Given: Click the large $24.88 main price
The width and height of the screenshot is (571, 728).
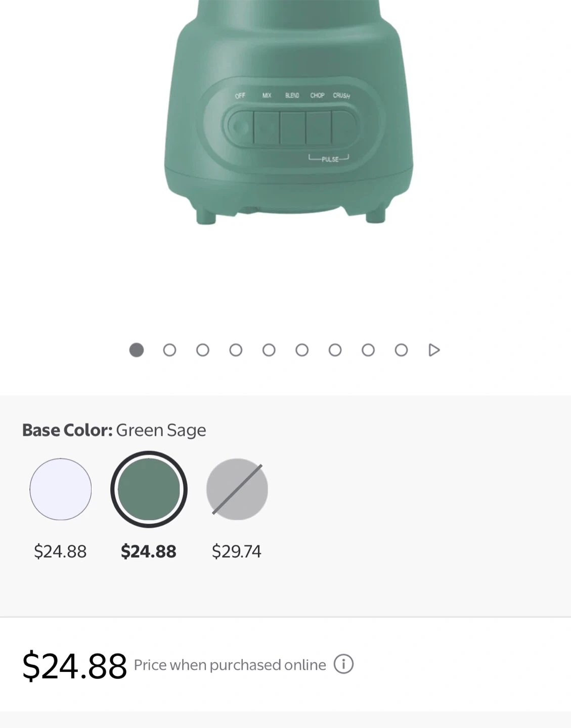Looking at the screenshot, I should coord(74,666).
